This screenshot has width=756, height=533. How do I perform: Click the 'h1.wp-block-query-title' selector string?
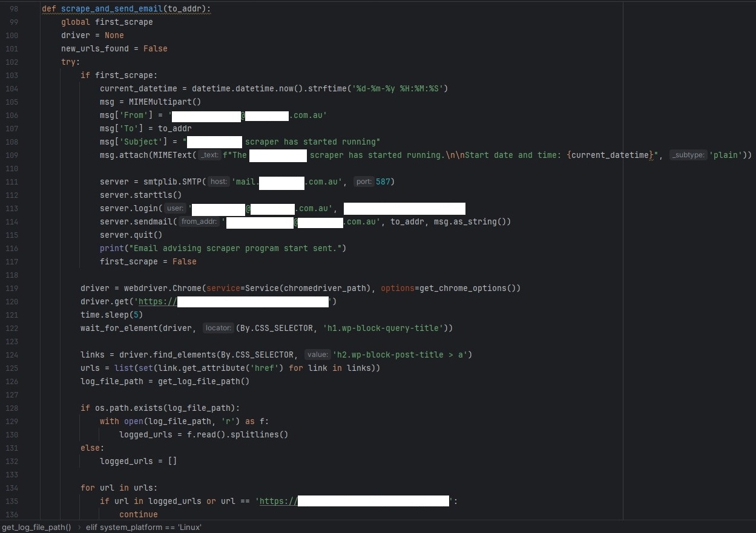click(383, 328)
